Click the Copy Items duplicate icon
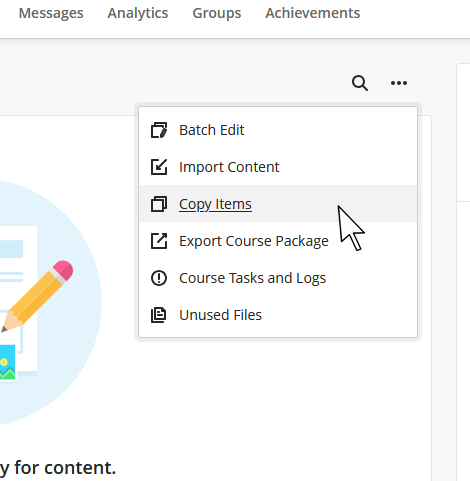Image resolution: width=470 pixels, height=481 pixels. pyautogui.click(x=159, y=204)
